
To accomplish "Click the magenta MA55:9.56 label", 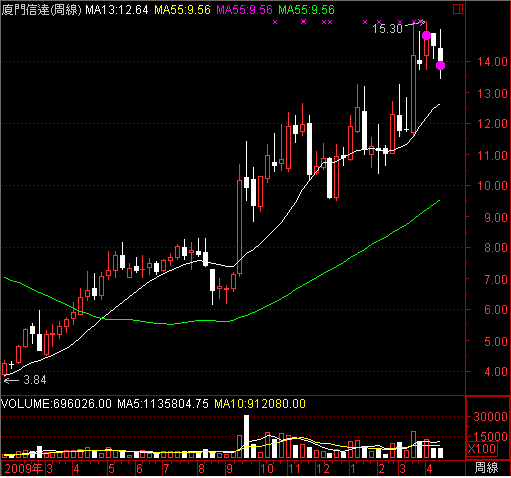I will point(244,10).
